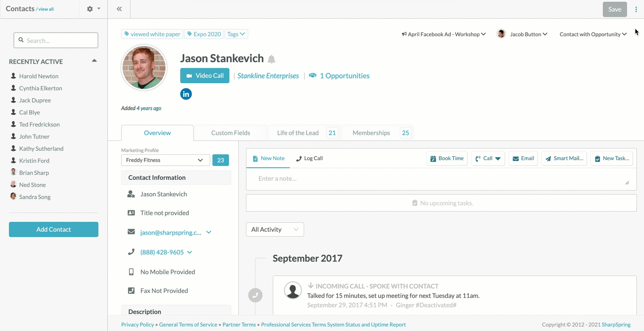644x331 pixels.
Task: Click the LinkedIn profile icon
Action: pos(186,94)
